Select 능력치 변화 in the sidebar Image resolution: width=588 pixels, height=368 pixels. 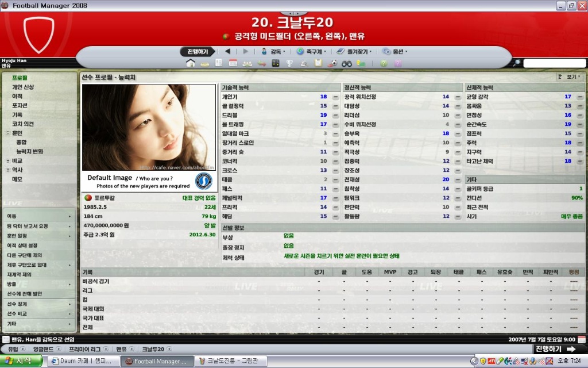(x=30, y=151)
